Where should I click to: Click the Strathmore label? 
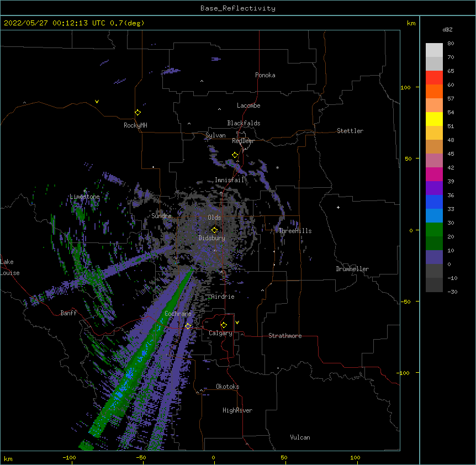[285, 336]
